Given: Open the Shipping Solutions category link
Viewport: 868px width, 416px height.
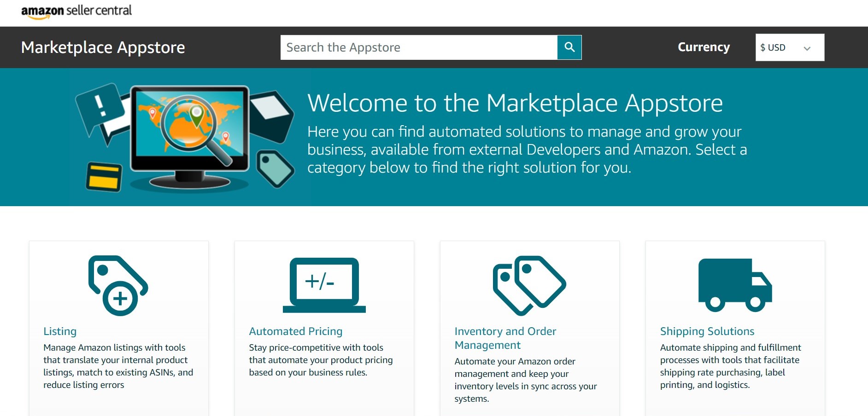Looking at the screenshot, I should pos(707,331).
